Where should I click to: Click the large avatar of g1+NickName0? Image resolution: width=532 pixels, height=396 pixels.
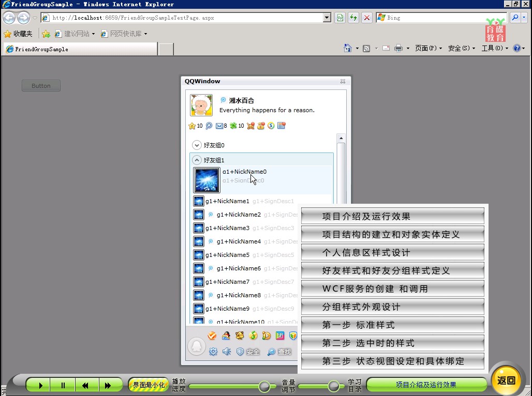click(206, 180)
